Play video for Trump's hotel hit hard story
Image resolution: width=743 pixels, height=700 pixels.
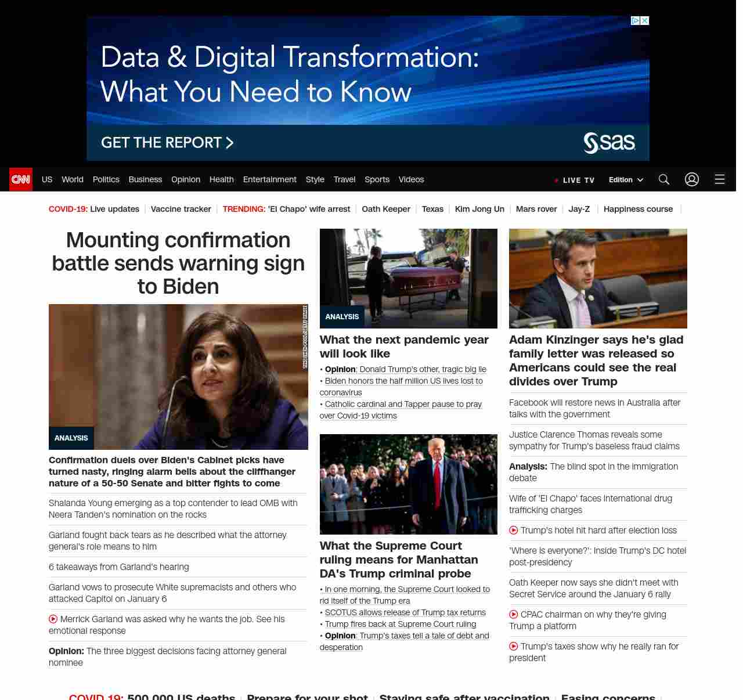(514, 530)
